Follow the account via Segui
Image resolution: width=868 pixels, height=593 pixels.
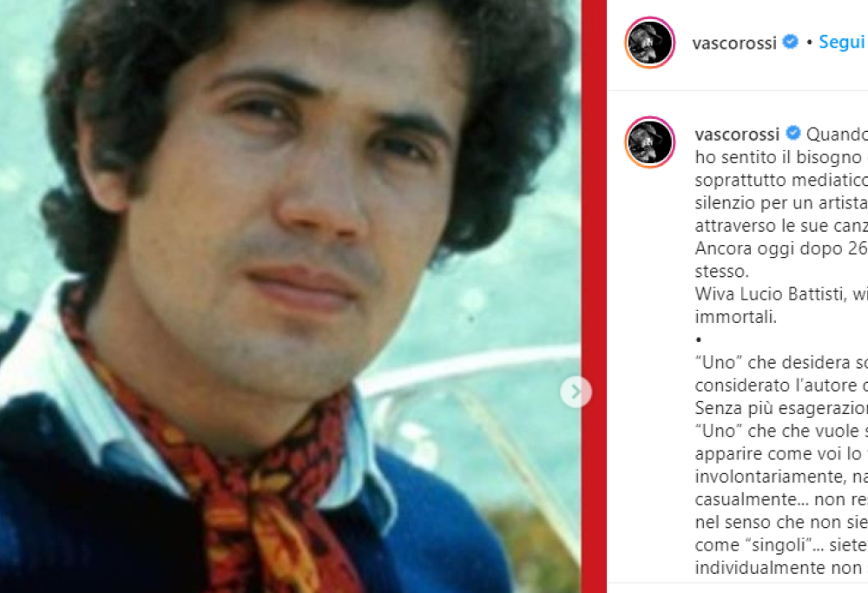click(x=841, y=42)
